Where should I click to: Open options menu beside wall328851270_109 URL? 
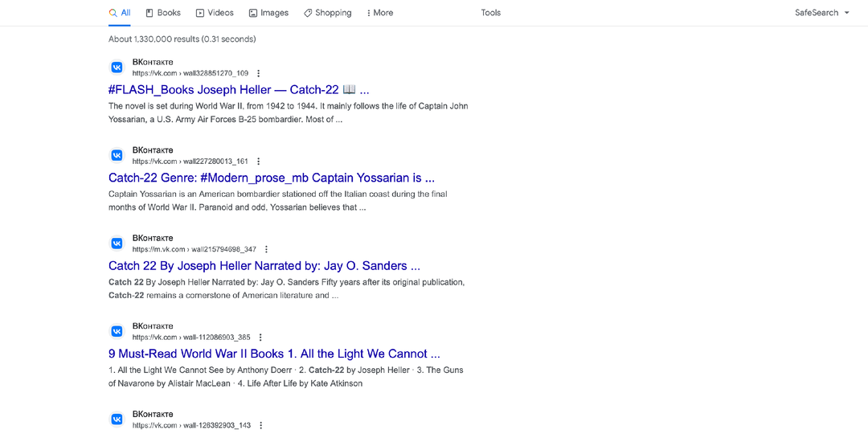258,73
